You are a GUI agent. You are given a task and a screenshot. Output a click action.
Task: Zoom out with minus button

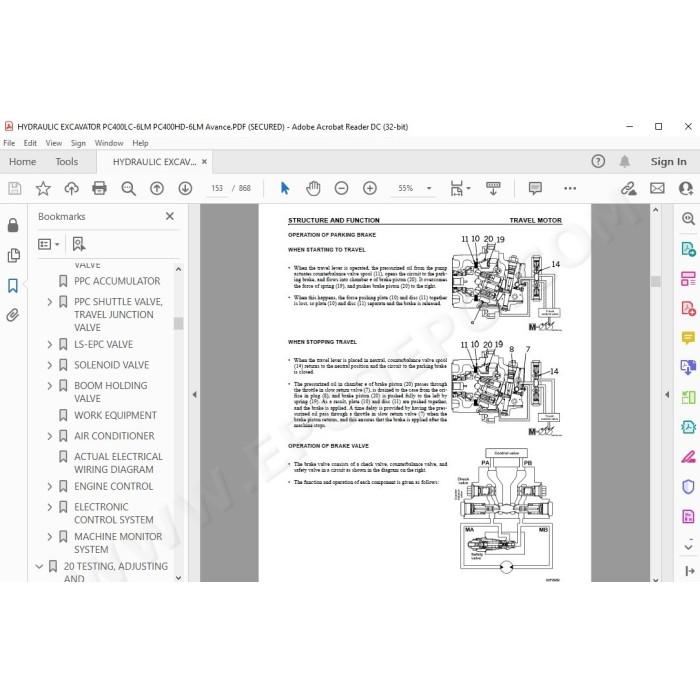[342, 188]
